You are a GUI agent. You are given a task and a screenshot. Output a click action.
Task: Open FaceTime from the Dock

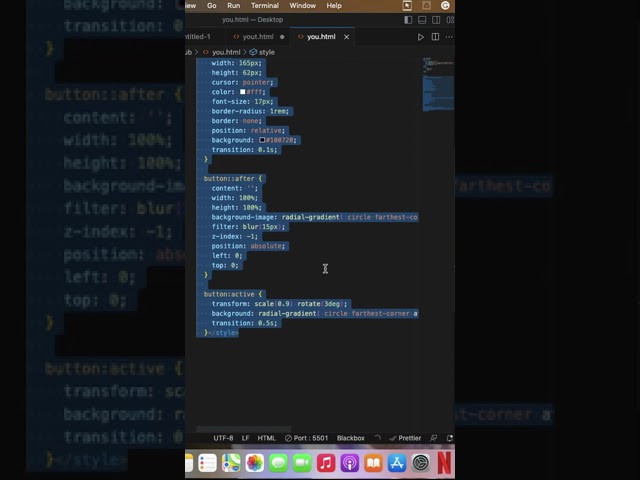click(302, 463)
